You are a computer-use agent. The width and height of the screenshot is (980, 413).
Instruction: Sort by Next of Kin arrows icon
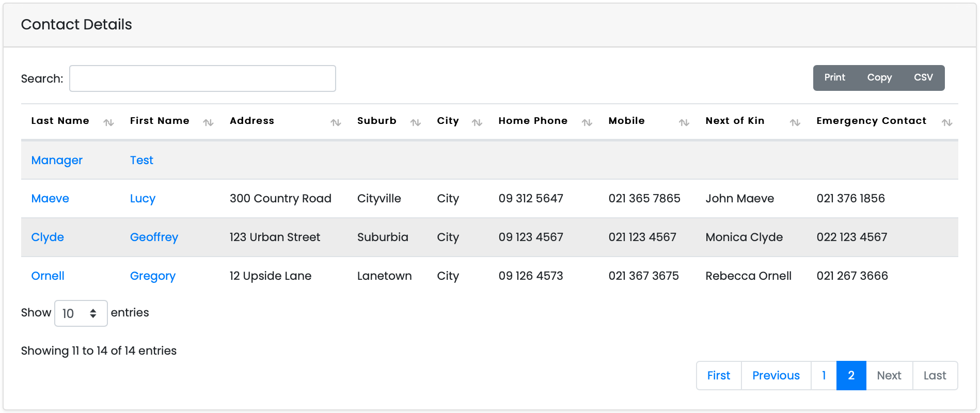(x=795, y=122)
